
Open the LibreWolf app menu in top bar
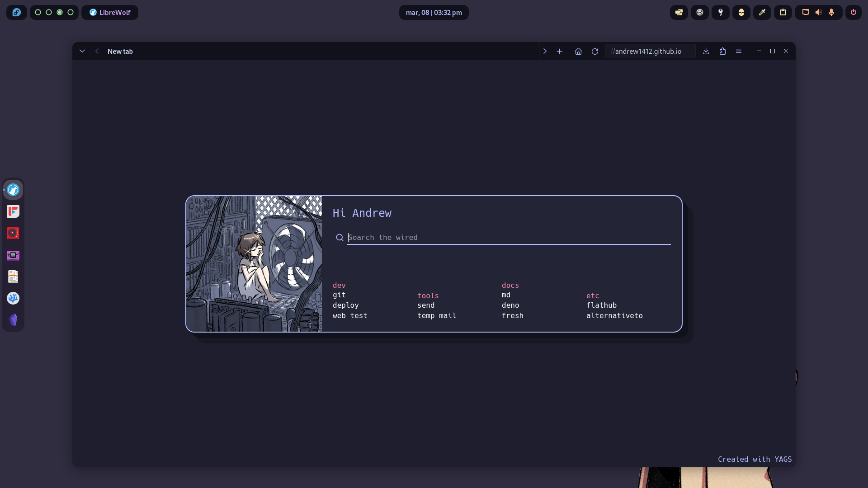point(110,12)
